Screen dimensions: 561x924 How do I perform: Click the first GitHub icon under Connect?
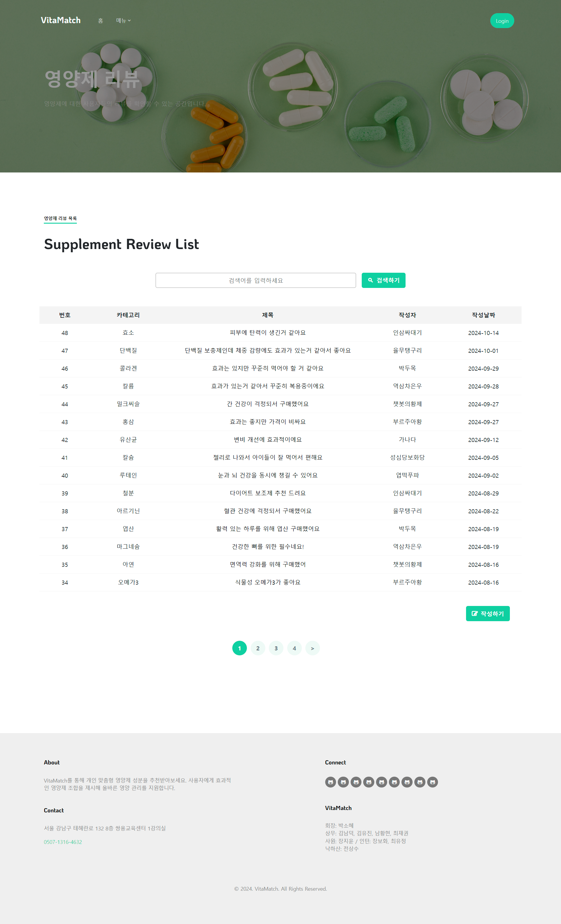(x=330, y=782)
